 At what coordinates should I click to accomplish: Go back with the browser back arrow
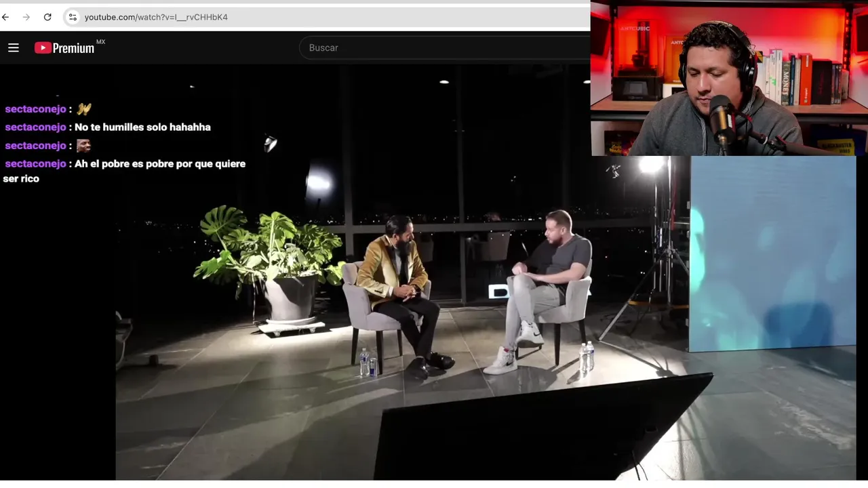pyautogui.click(x=6, y=17)
